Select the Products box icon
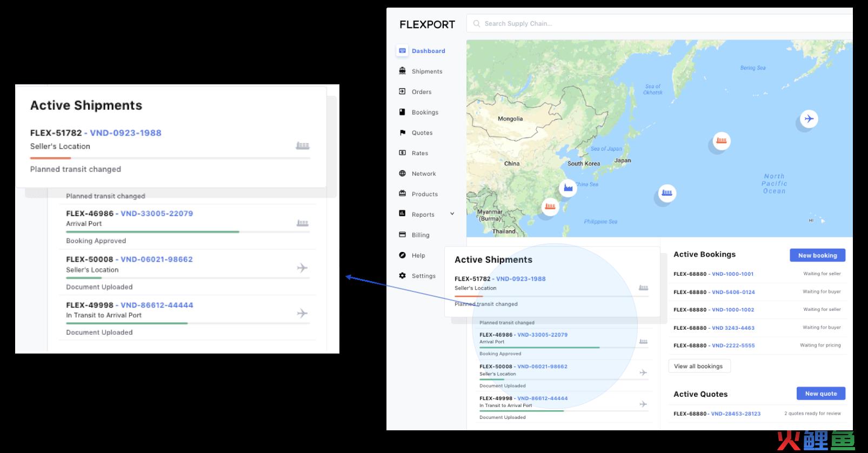The width and height of the screenshot is (868, 453). pyautogui.click(x=402, y=194)
